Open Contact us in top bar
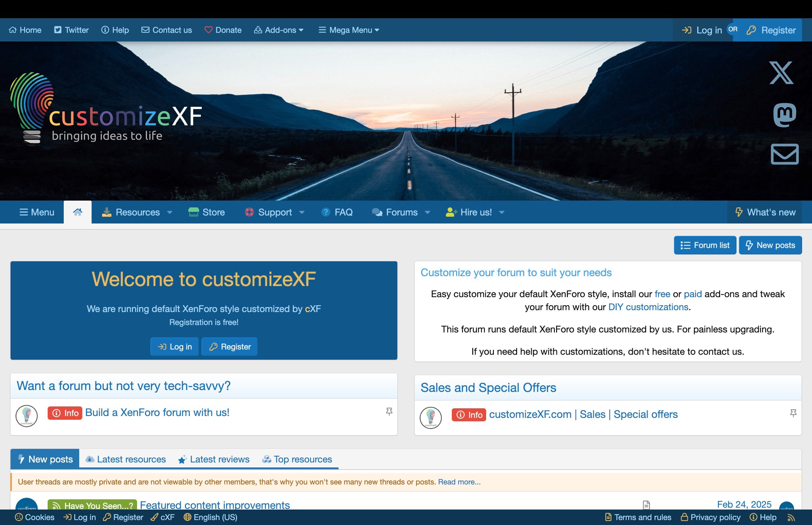The width and height of the screenshot is (812, 525). click(166, 30)
